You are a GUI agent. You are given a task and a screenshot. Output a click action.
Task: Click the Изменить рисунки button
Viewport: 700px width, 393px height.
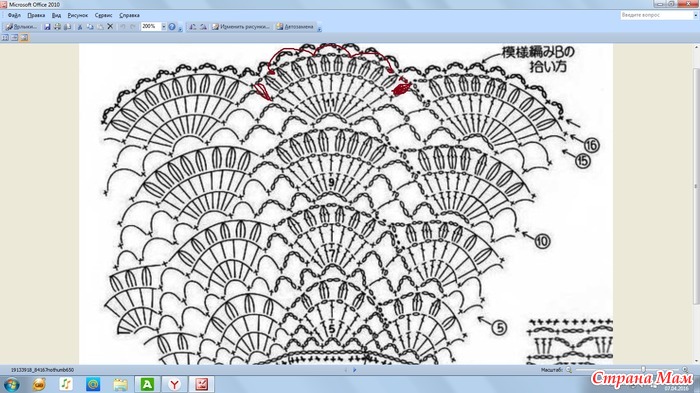[241, 27]
